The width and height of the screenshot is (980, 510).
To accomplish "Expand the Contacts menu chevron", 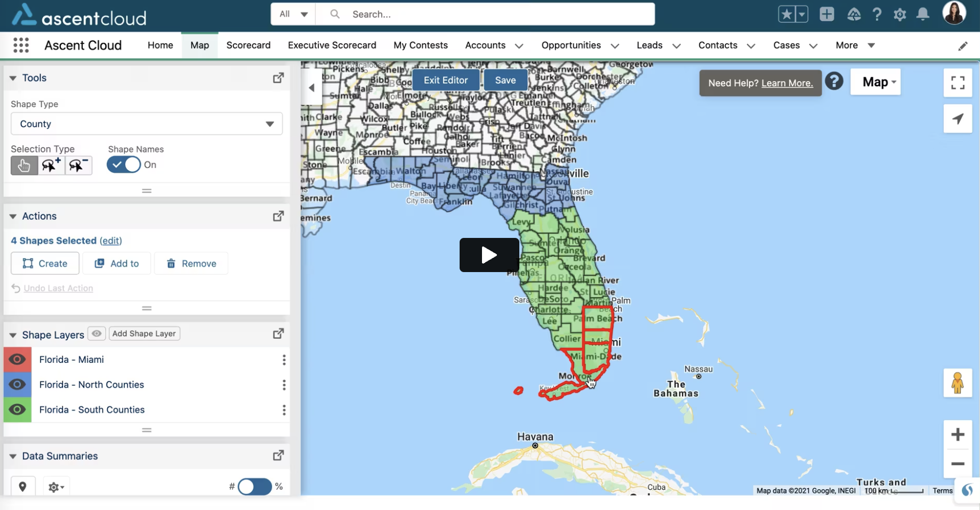I will tap(751, 46).
